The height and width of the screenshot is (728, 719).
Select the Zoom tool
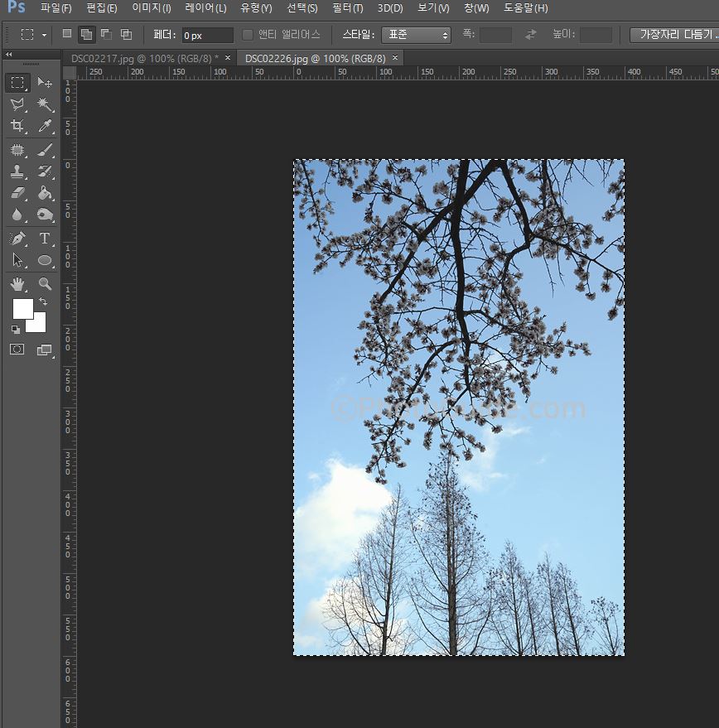[45, 284]
